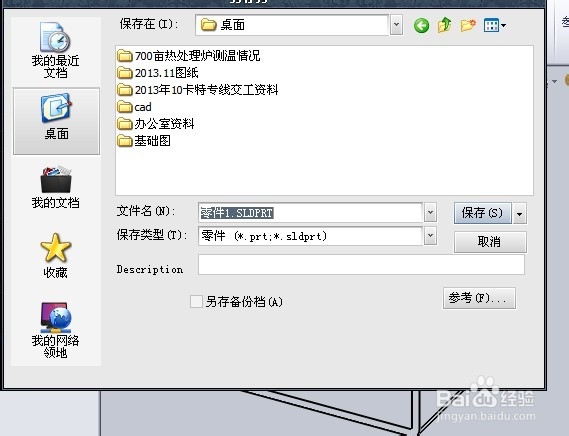The image size is (569, 436).
Task: Select folder icon of 基础图
Action: [x=125, y=141]
